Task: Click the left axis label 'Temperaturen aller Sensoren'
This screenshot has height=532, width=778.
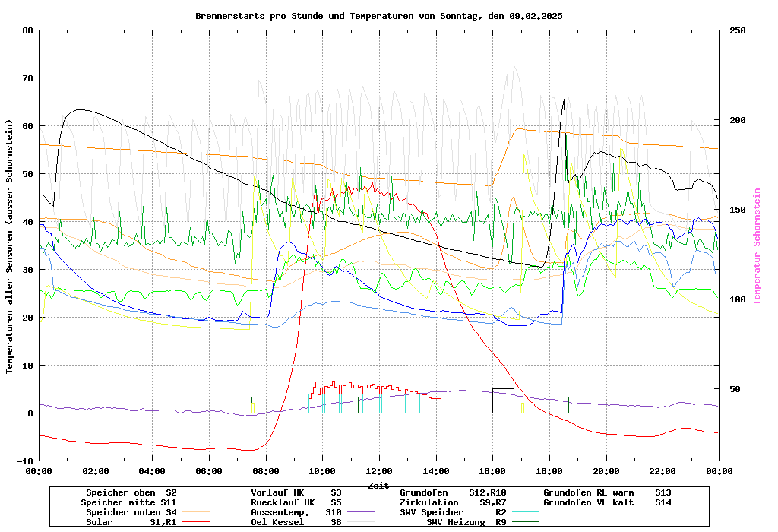Action: [10, 246]
